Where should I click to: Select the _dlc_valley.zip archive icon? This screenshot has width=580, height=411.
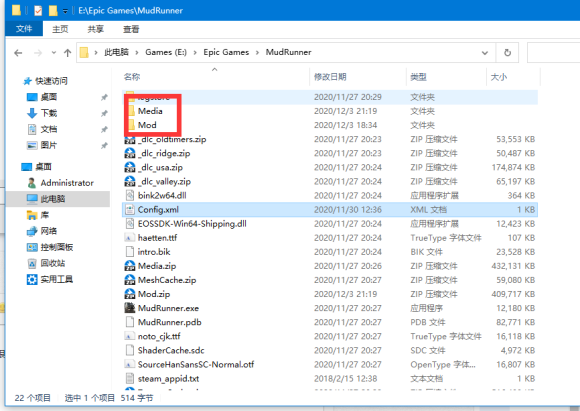click(x=130, y=181)
